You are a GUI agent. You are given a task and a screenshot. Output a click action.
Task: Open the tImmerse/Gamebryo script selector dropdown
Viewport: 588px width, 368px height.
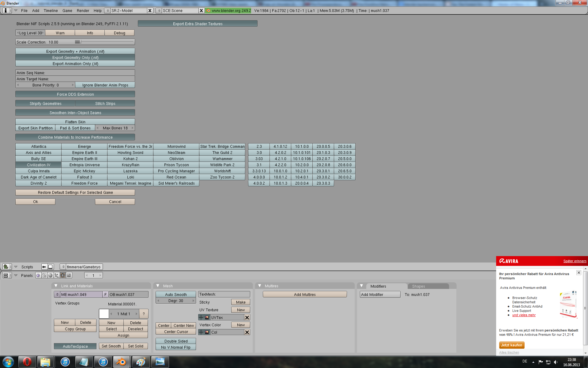tap(63, 267)
